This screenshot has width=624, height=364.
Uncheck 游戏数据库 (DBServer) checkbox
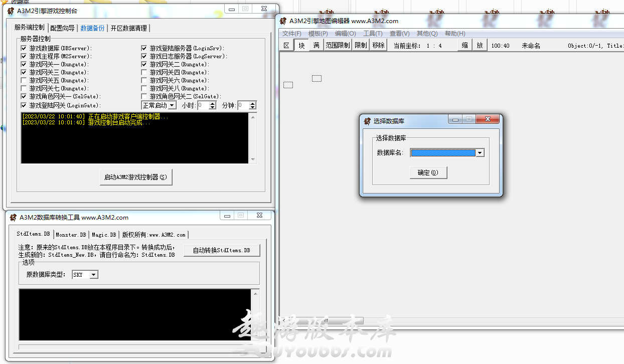(x=24, y=48)
